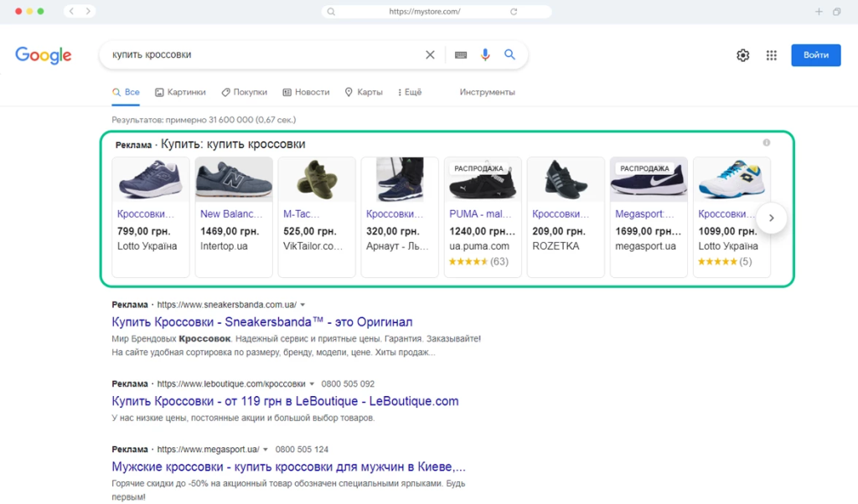Switch to the Картинки tab

tap(180, 92)
